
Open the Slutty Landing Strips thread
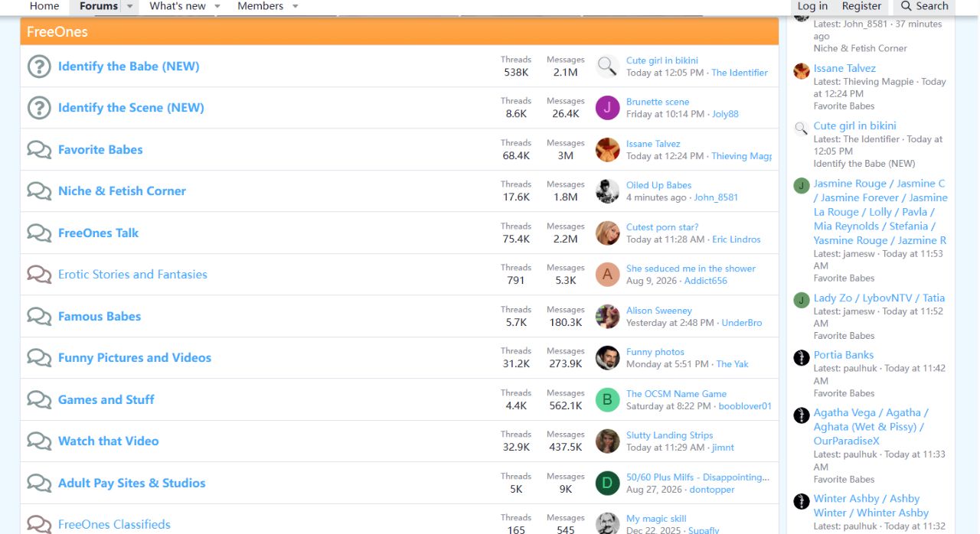(x=670, y=435)
